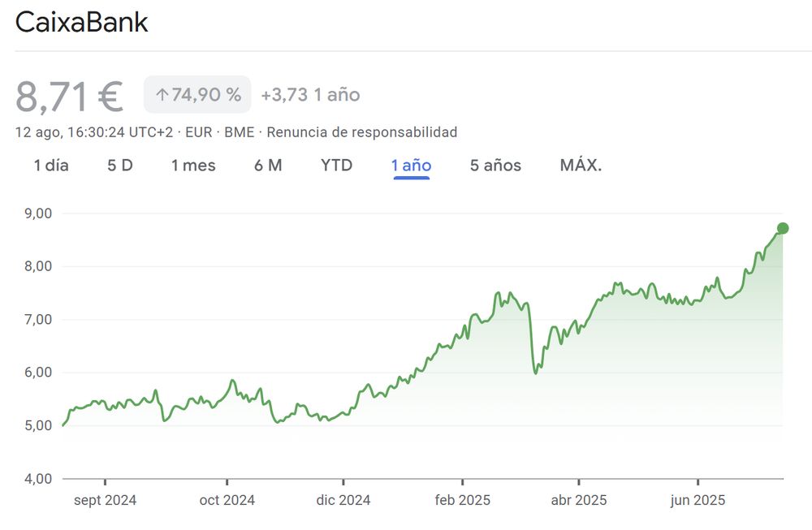Click the 6,00 y-axis label
The height and width of the screenshot is (530, 812).
pos(38,373)
